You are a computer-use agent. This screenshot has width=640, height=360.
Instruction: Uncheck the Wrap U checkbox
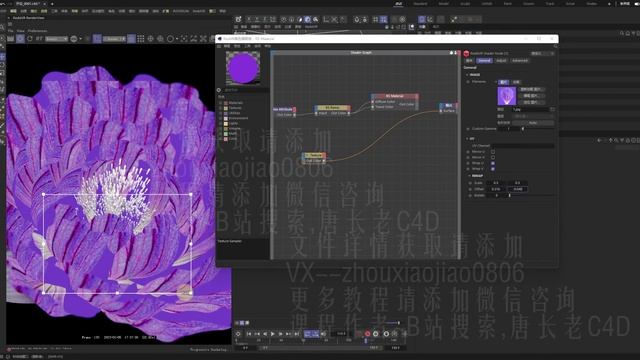pyautogui.click(x=493, y=163)
